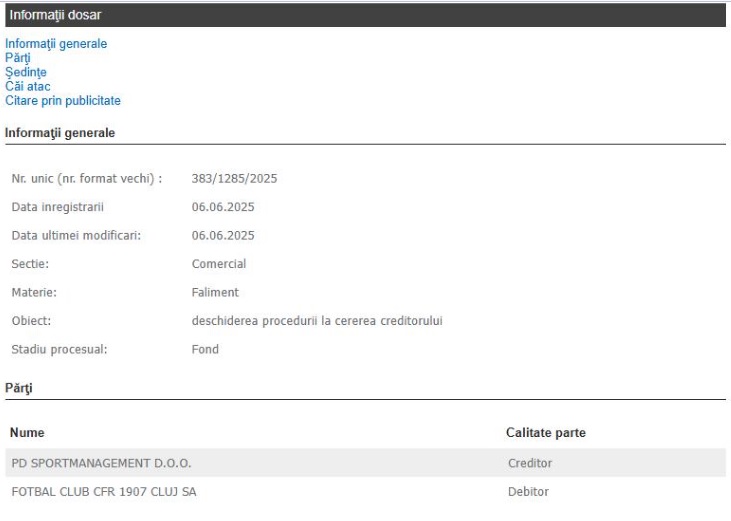This screenshot has width=731, height=521.
Task: Open the Informaţii generale link
Action: 56,44
